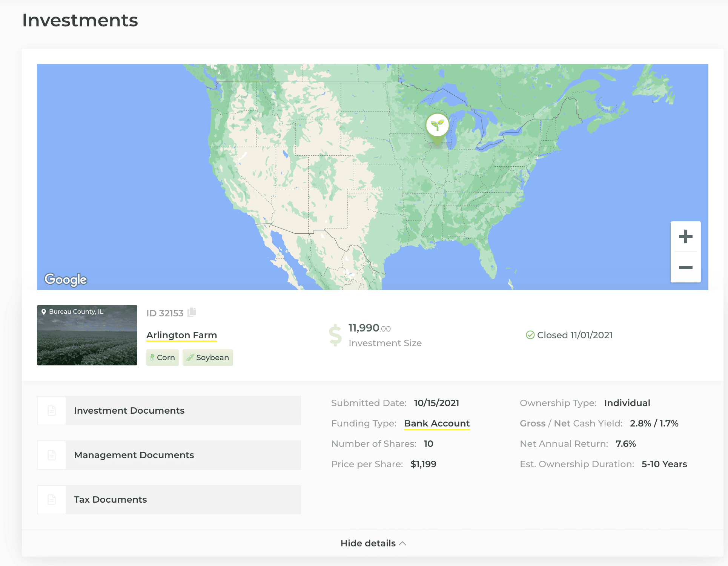The width and height of the screenshot is (728, 566).
Task: Click the zoom in button on map
Action: (685, 236)
